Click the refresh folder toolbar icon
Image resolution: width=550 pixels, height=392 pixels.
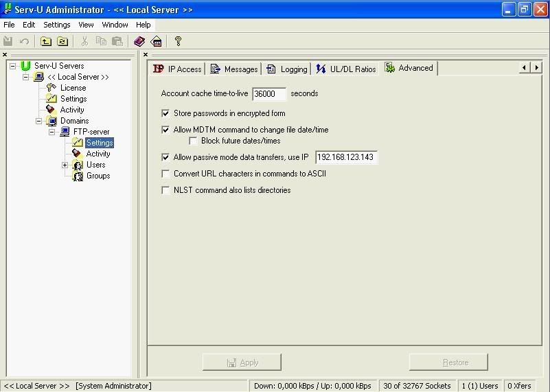pos(62,41)
